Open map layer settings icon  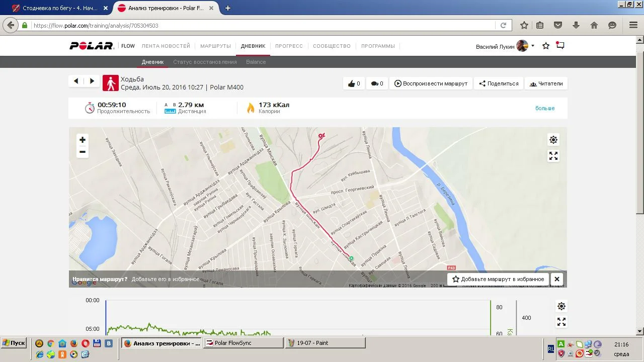pos(553,140)
